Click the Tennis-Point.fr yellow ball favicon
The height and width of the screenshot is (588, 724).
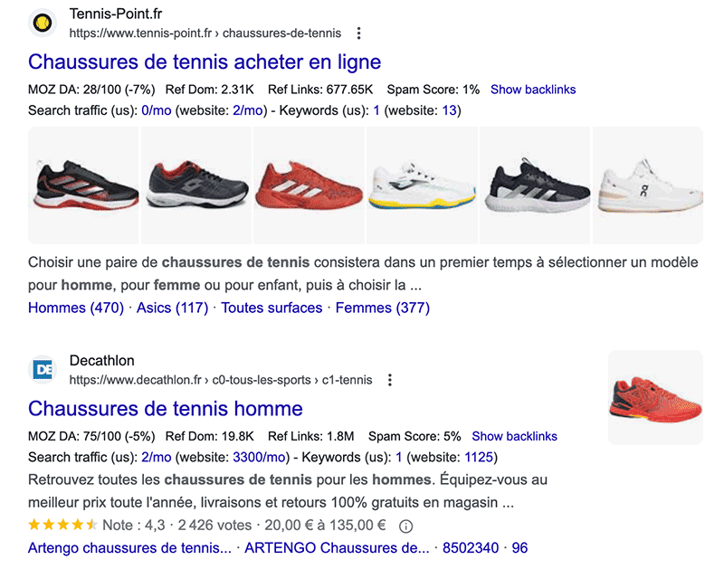[43, 24]
